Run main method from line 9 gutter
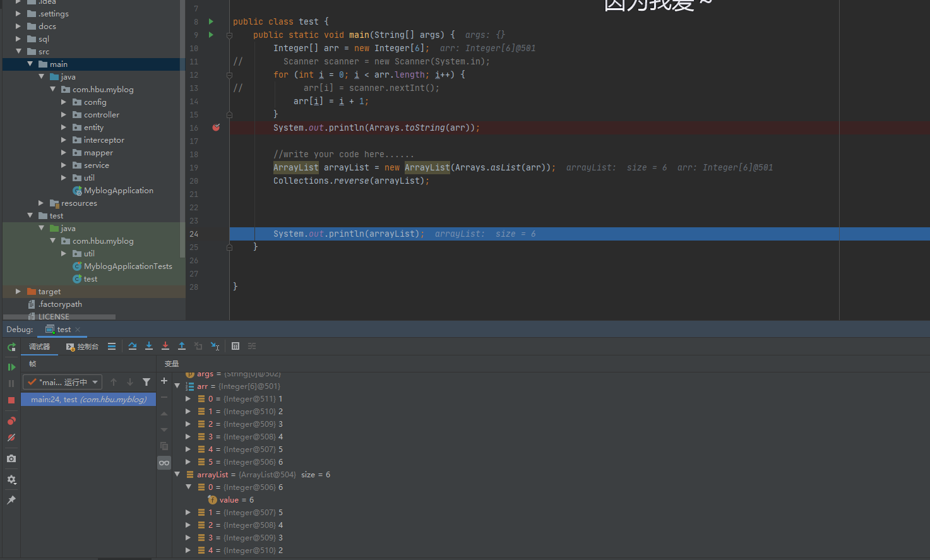Screen dimensions: 930x560 (x=212, y=35)
